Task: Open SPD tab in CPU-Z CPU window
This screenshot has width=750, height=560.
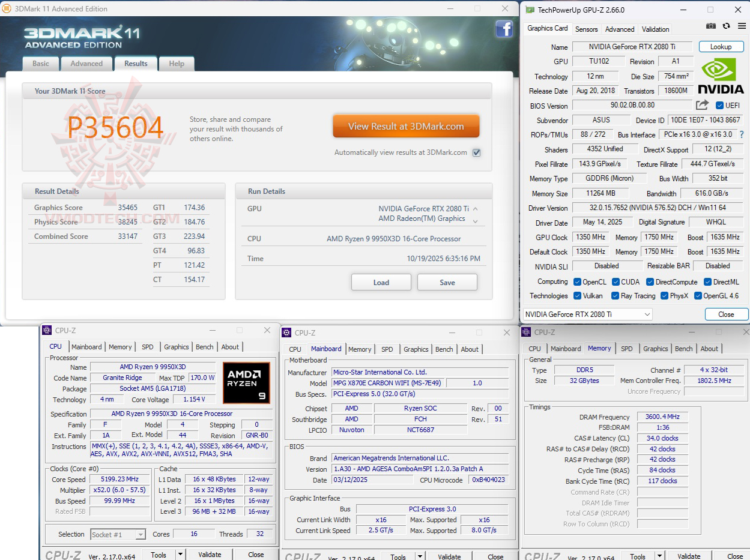Action: click(x=148, y=347)
